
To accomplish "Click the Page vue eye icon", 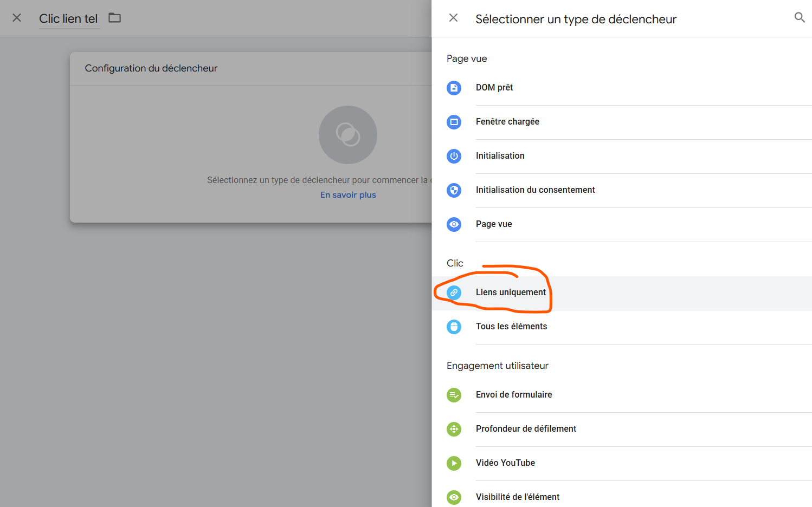I will 454,224.
